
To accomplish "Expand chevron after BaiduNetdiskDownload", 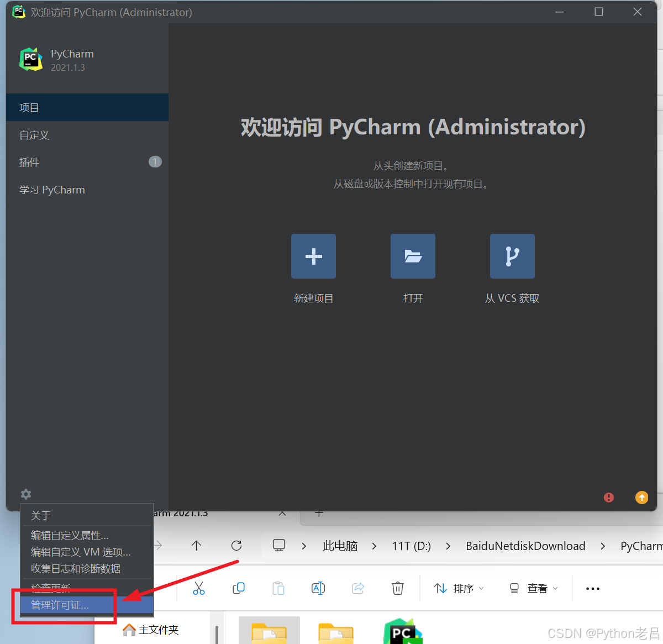I will [603, 546].
